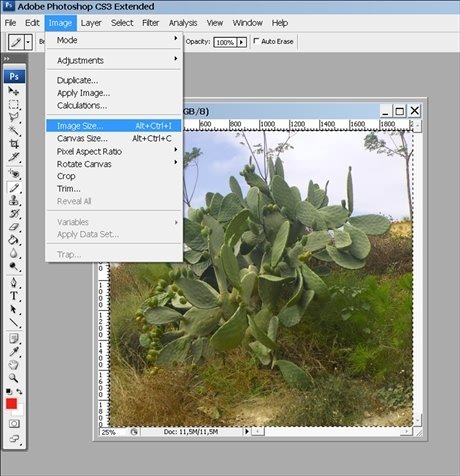Toggle Quick Mask mode icon

point(14,424)
